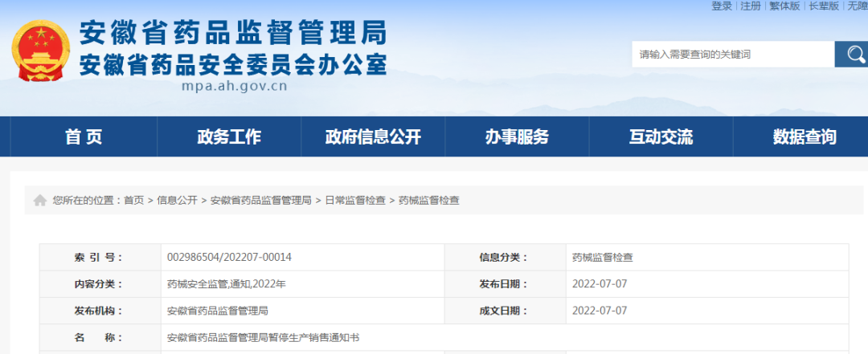Switch to 繁体版 version
The height and width of the screenshot is (354, 868).
click(x=784, y=6)
